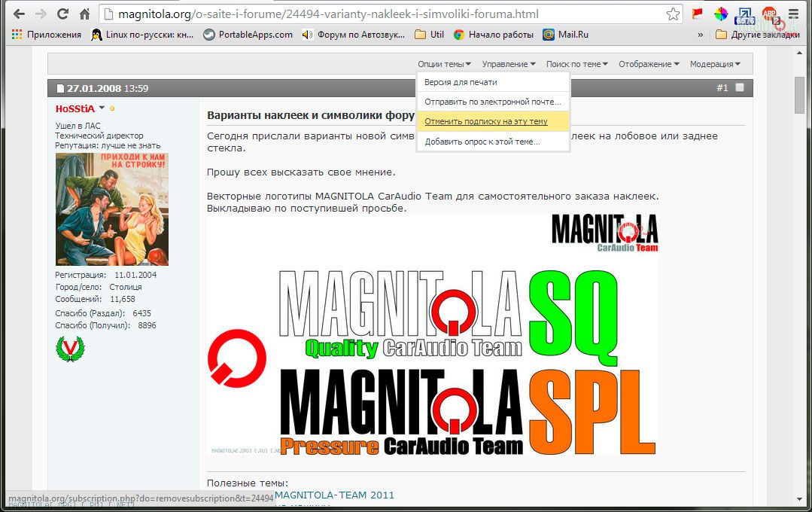Click the scrollbar up arrow
Viewport: 812px width, 512px height.
[x=799, y=53]
